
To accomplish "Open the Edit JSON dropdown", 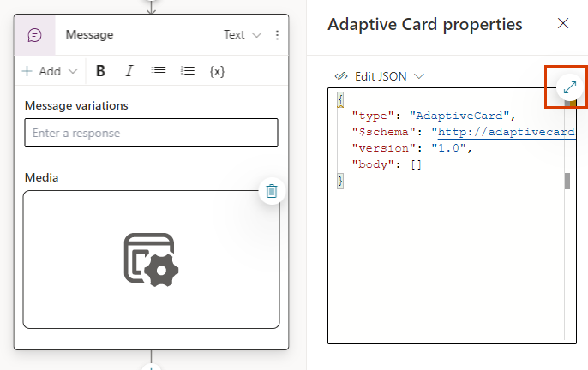I will point(379,76).
